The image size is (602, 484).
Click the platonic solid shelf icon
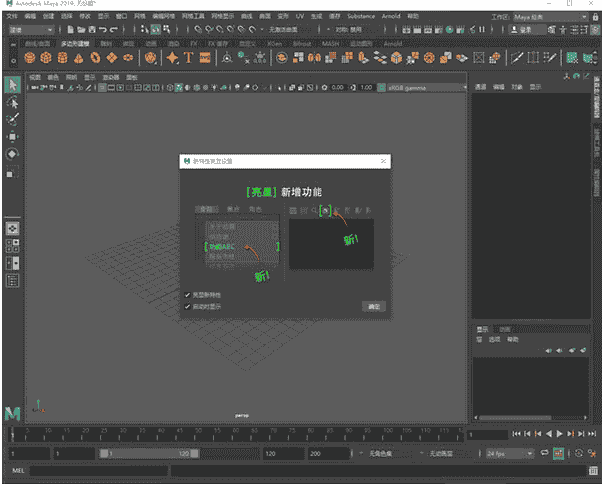150,58
